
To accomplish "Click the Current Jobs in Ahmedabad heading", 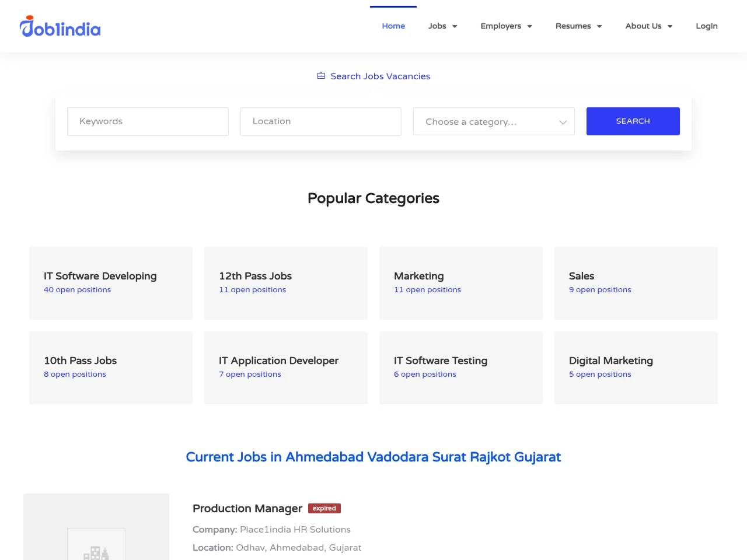I will point(373,457).
